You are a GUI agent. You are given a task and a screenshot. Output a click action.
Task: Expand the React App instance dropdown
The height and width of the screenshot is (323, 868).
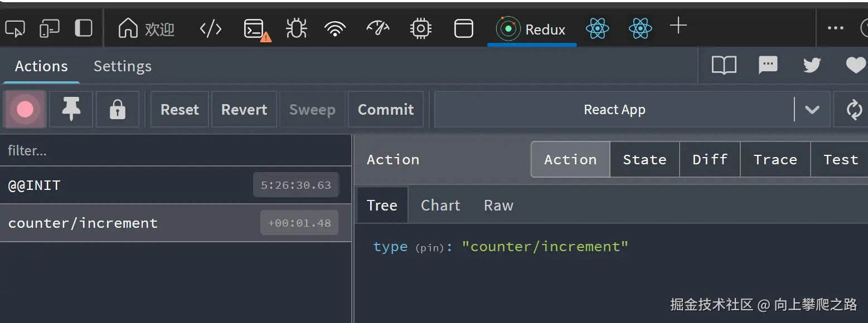(812, 110)
